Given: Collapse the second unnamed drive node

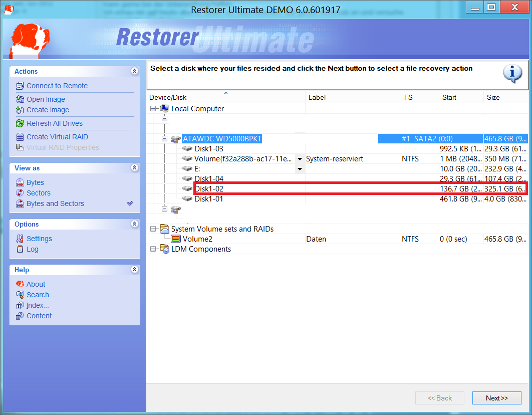Looking at the screenshot, I should [x=164, y=209].
